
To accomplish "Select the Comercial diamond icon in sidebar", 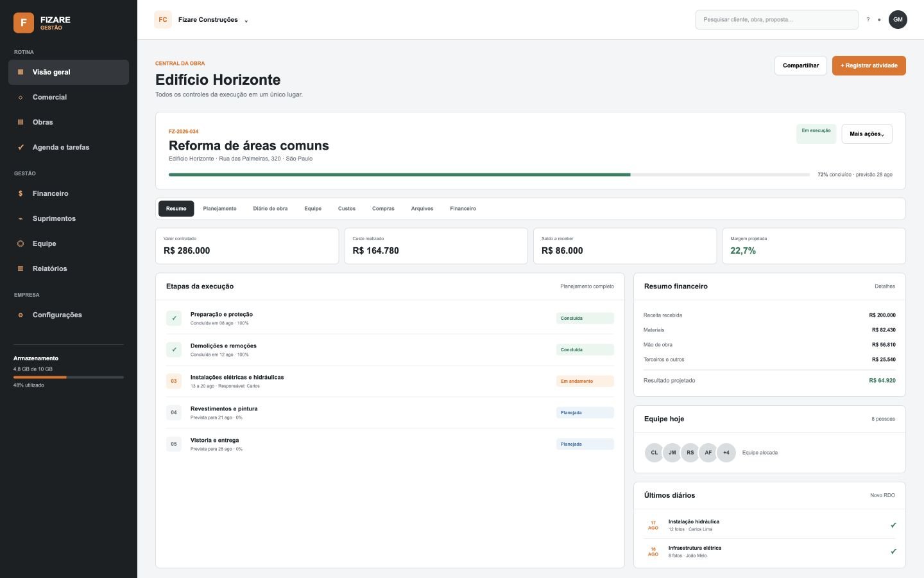I will point(21,98).
